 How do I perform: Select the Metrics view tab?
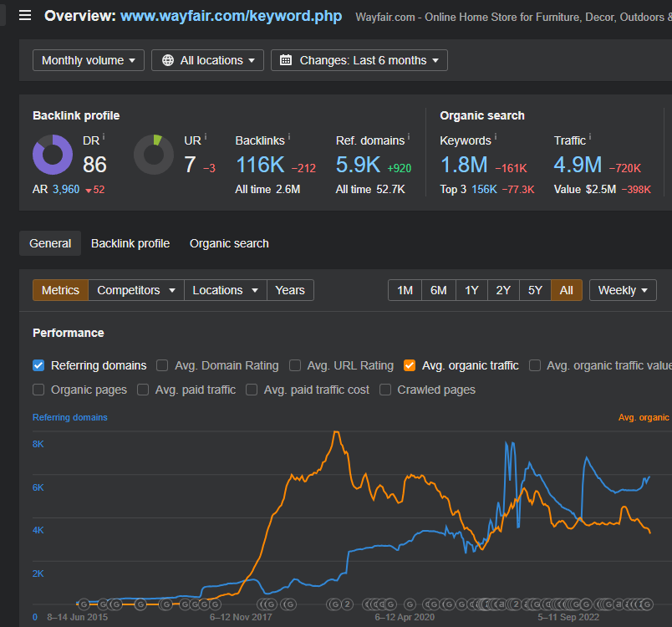[60, 290]
